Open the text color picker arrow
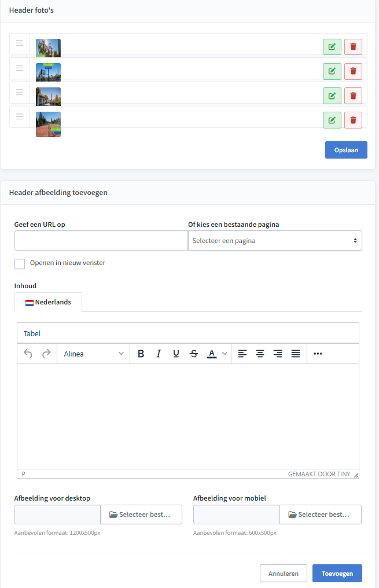 pyautogui.click(x=225, y=354)
